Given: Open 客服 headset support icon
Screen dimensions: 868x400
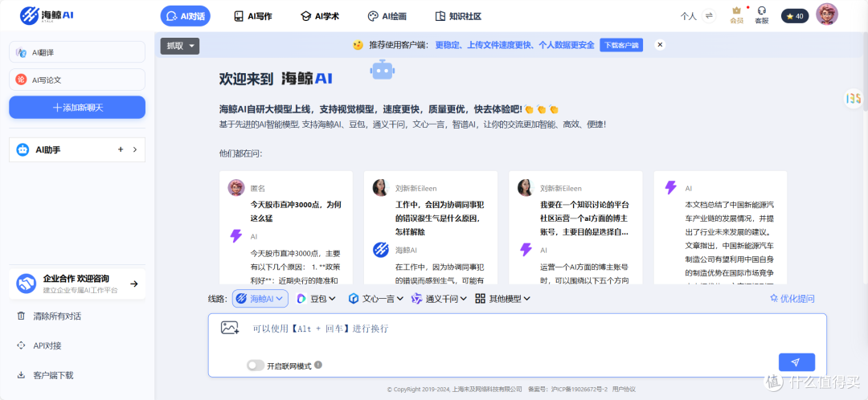Looking at the screenshot, I should [762, 15].
